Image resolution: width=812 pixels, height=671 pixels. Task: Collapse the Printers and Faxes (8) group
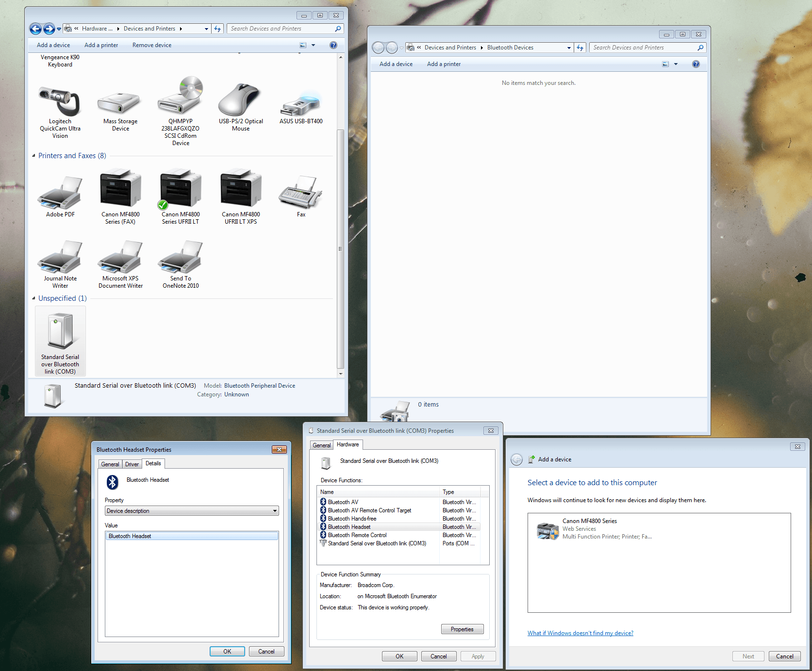pyautogui.click(x=33, y=156)
